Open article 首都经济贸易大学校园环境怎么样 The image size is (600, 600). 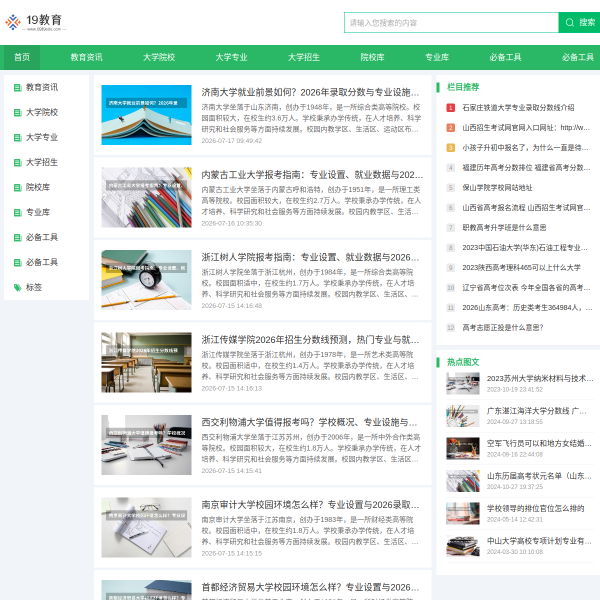[310, 587]
